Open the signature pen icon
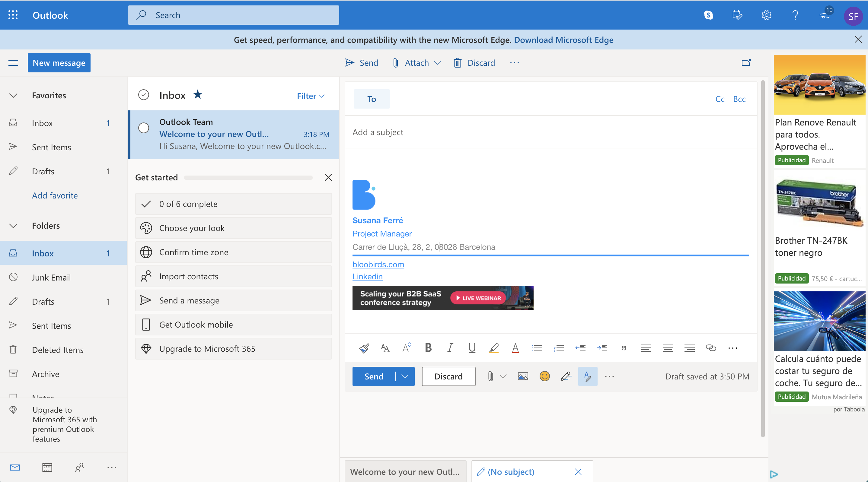The height and width of the screenshot is (482, 868). tap(566, 376)
